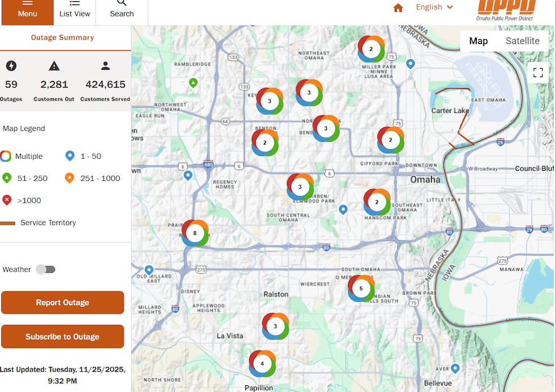Click the home icon in header
556x392 pixels.
pos(398,7)
